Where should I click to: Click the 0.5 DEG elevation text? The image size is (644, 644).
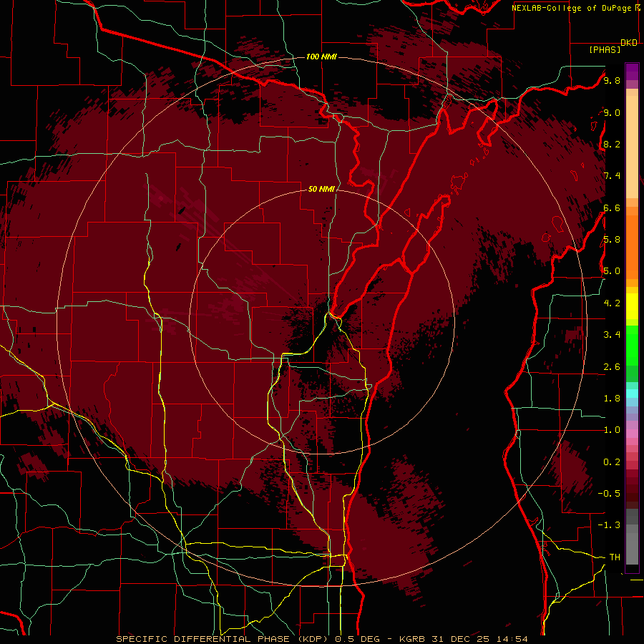357,639
